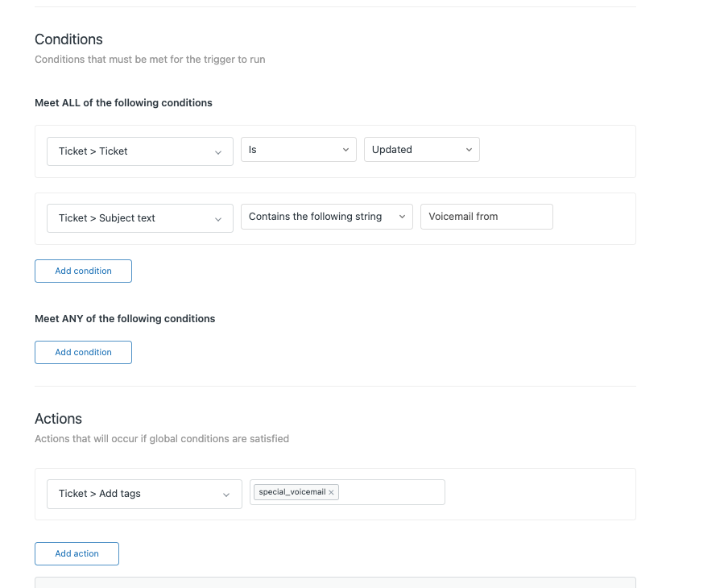Click the Add action button
The image size is (724, 588).
pyautogui.click(x=77, y=554)
